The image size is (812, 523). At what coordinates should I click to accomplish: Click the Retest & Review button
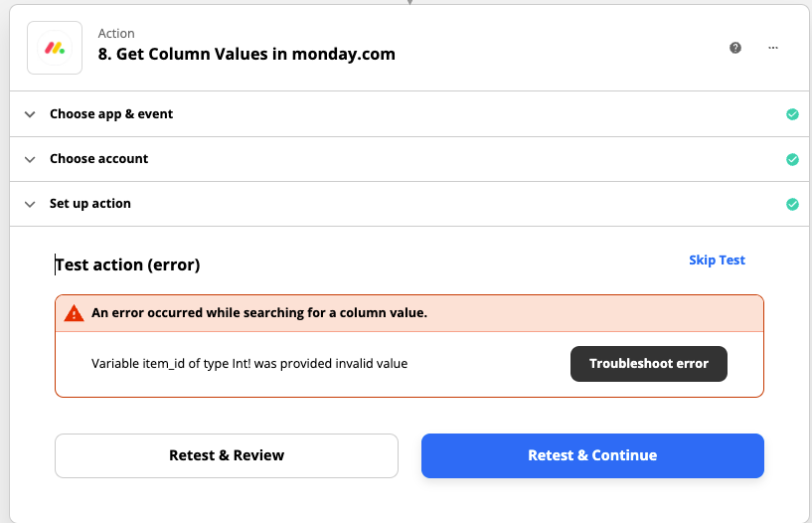click(227, 455)
